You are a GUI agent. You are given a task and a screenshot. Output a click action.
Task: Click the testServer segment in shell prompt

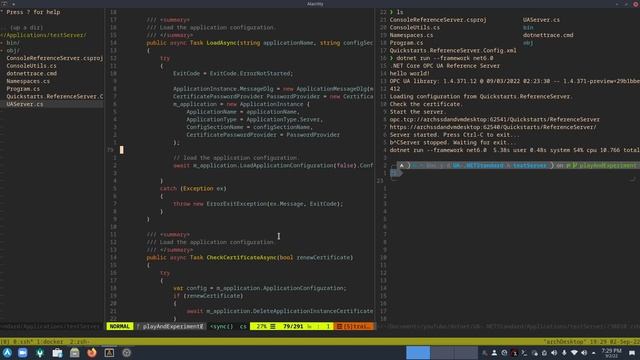(529, 165)
